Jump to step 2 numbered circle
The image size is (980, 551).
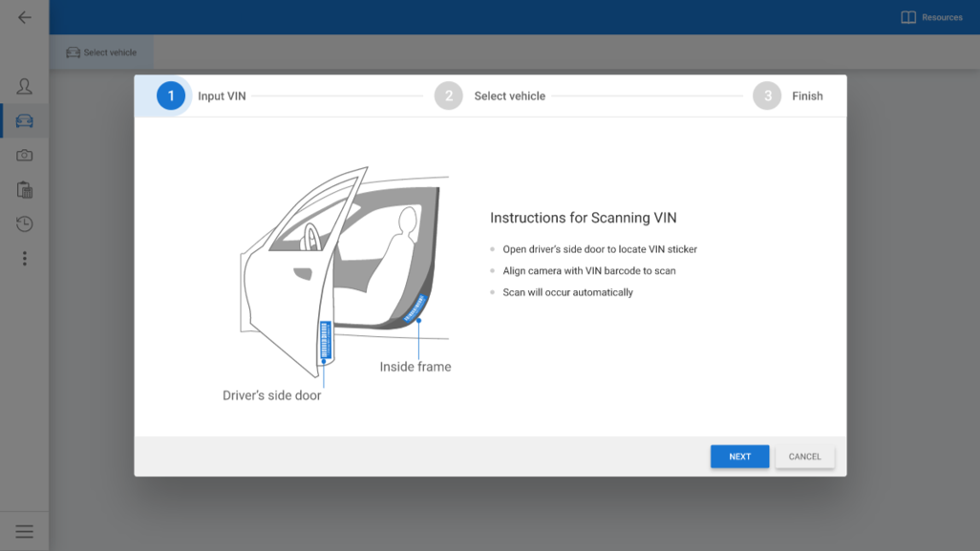(x=448, y=95)
